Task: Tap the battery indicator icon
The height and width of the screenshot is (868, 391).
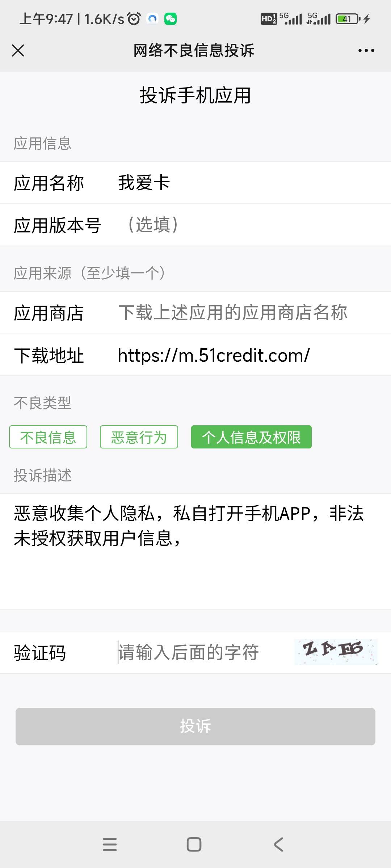Action: click(x=348, y=19)
